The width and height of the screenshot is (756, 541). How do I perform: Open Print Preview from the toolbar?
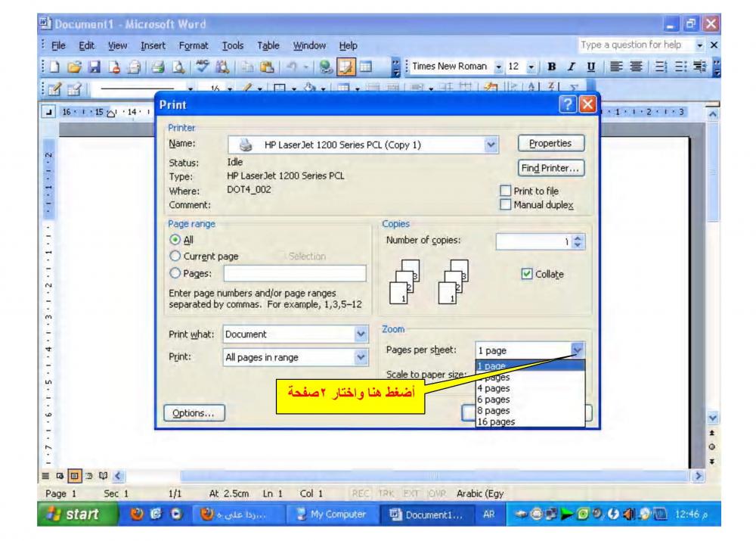click(x=178, y=67)
